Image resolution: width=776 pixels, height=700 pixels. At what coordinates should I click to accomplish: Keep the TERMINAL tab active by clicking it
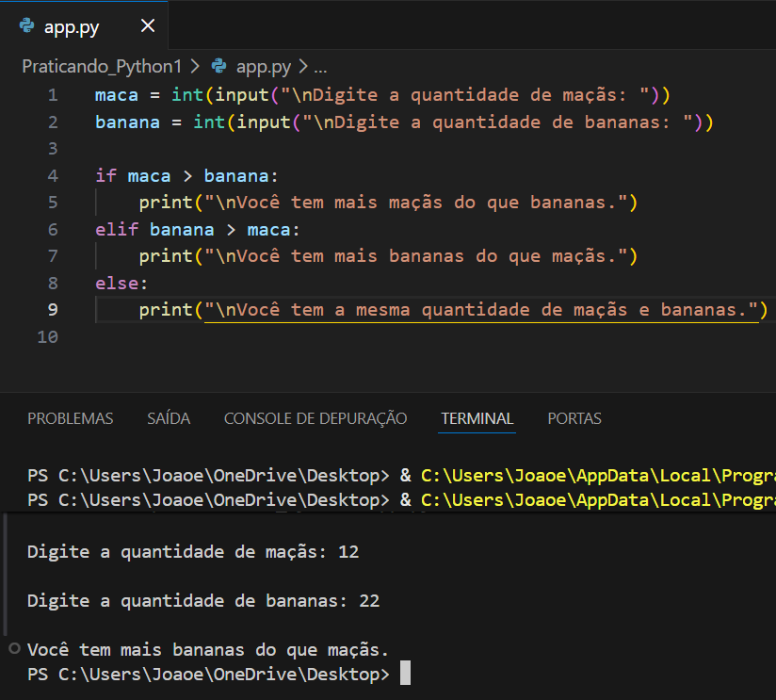477,418
